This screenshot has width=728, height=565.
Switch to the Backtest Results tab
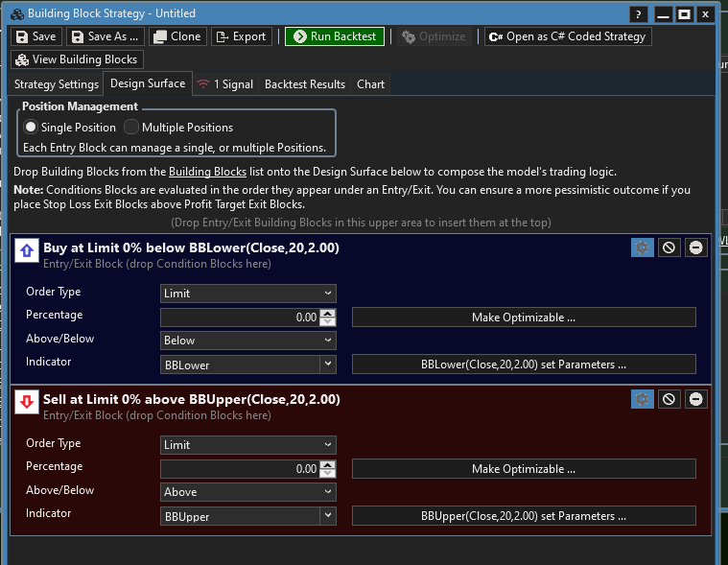click(x=304, y=84)
